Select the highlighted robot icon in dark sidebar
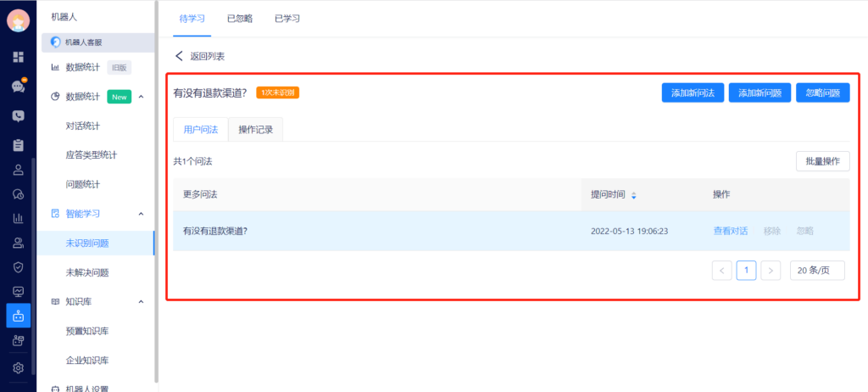 click(x=19, y=316)
